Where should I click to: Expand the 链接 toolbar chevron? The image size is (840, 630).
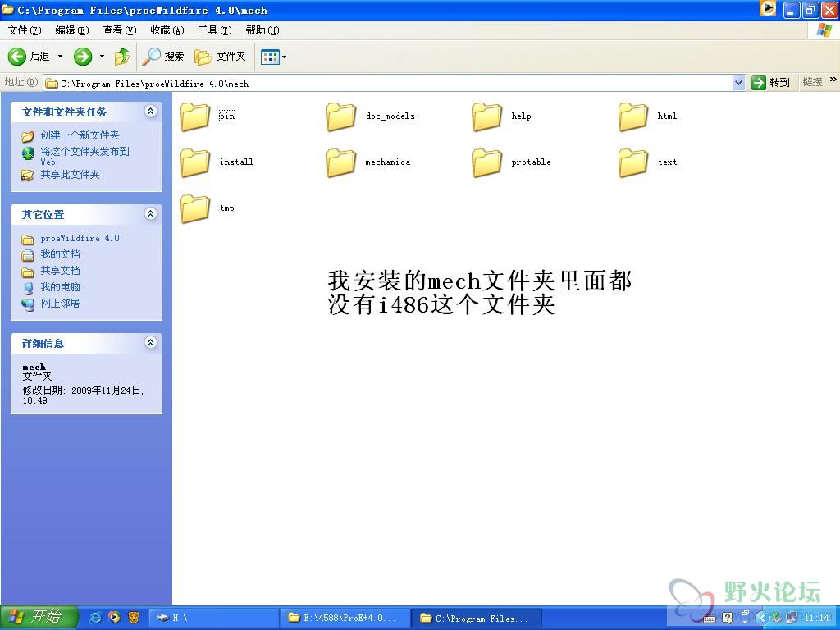pos(833,80)
